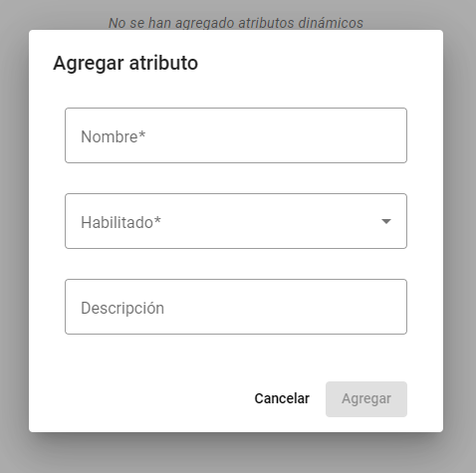476x473 pixels.
Task: Click the 'No se han agregado atributos dinámicos' text
Action: click(236, 23)
